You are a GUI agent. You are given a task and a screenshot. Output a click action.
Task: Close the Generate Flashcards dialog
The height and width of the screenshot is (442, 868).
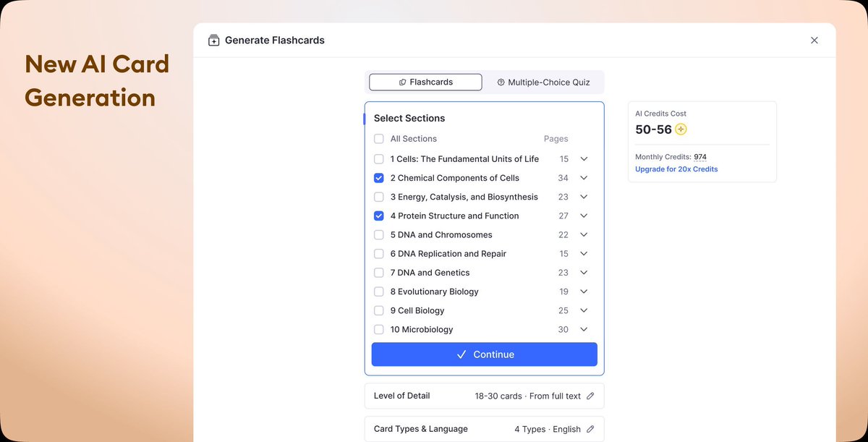coord(814,41)
